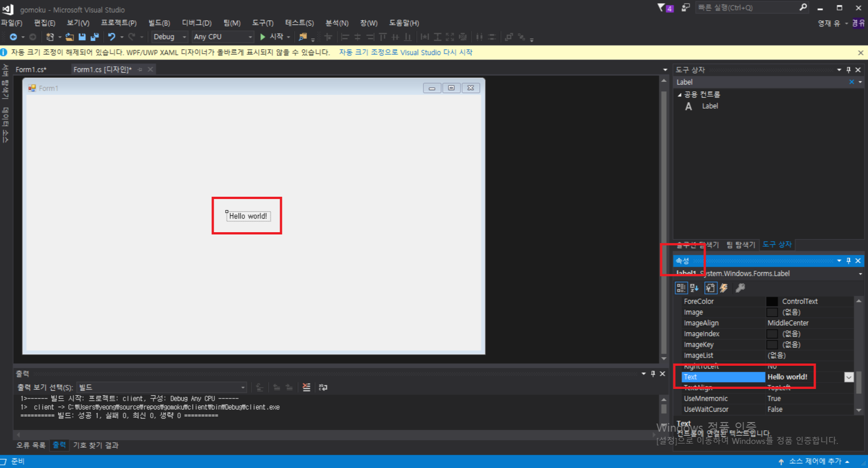868x468 pixels.
Task: Click the Save All icon
Action: pyautogui.click(x=95, y=37)
